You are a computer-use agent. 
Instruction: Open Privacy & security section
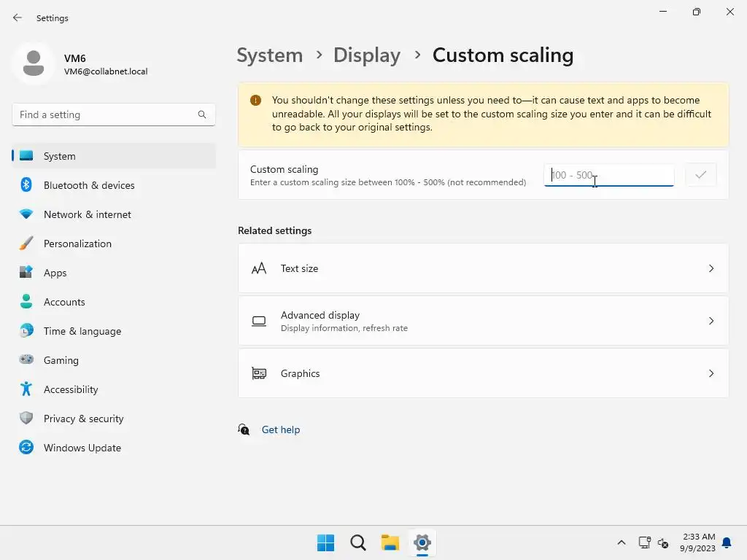(x=83, y=419)
